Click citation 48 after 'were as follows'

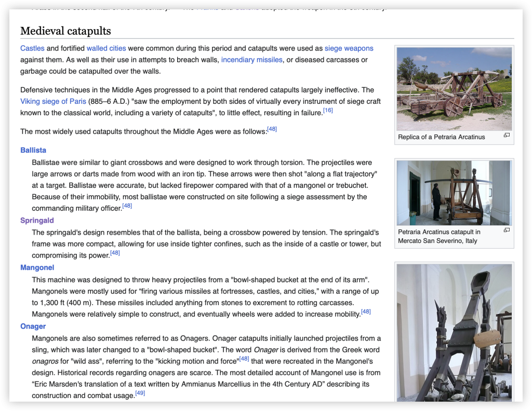(272, 129)
